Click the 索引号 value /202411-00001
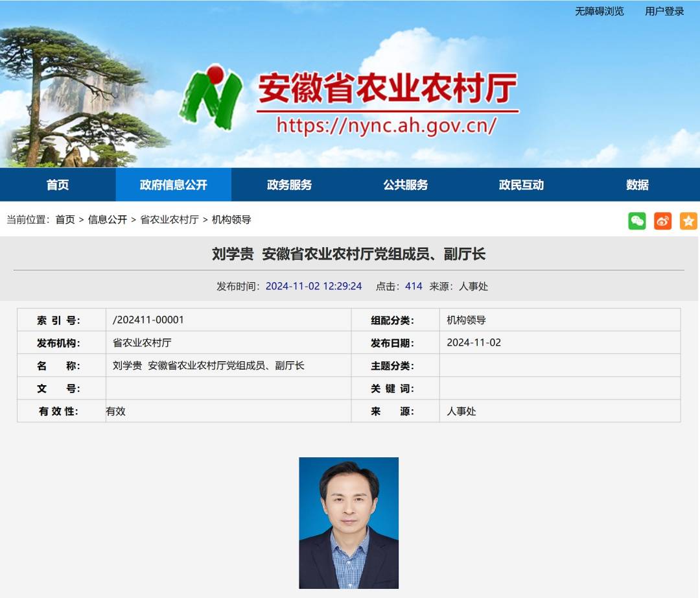Viewport: 700px width, 598px height. pyautogui.click(x=137, y=319)
